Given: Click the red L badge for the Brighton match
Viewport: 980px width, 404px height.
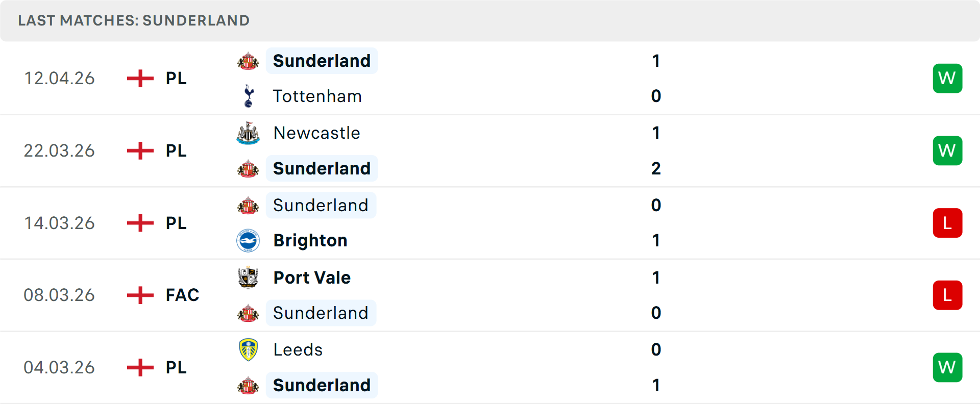Looking at the screenshot, I should (x=947, y=223).
